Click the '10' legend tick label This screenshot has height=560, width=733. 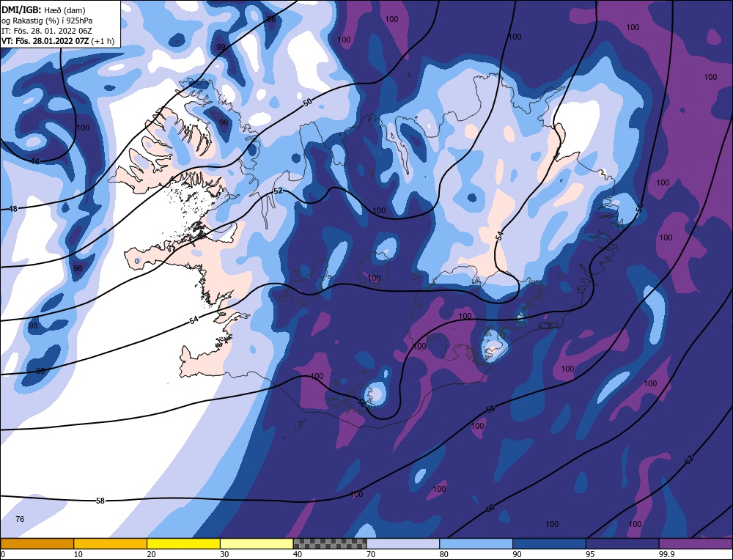[x=78, y=554]
